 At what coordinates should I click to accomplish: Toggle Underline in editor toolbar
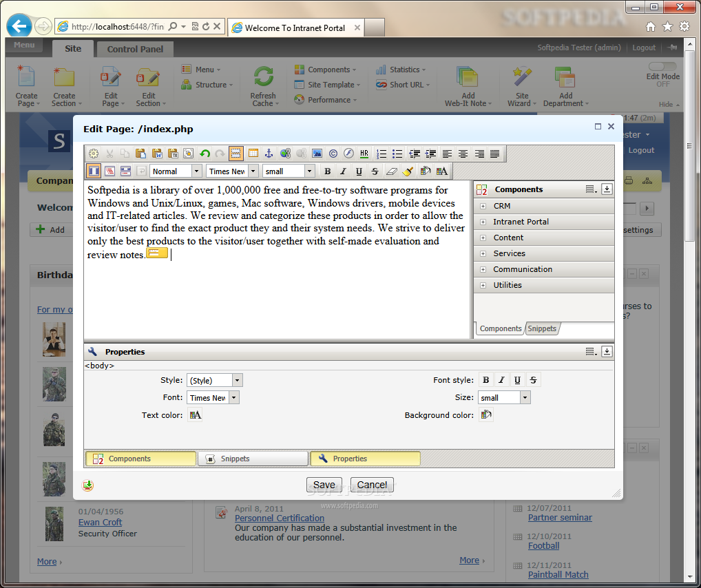(x=359, y=171)
